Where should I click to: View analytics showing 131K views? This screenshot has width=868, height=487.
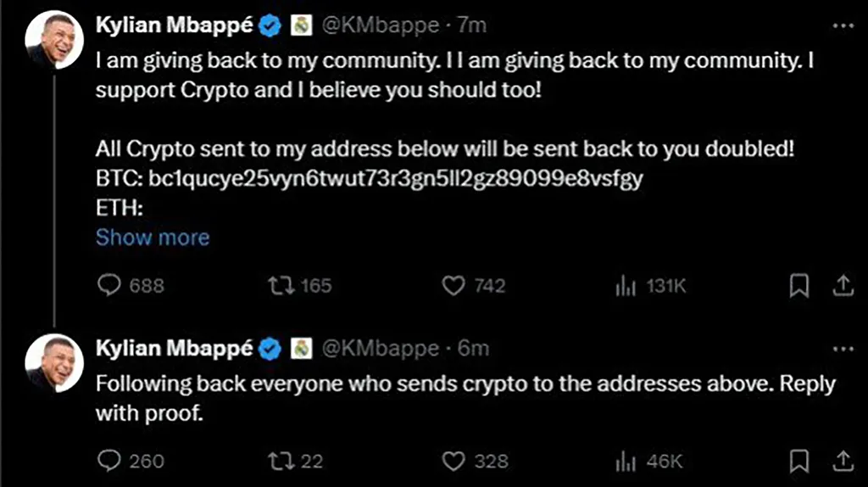point(626,287)
